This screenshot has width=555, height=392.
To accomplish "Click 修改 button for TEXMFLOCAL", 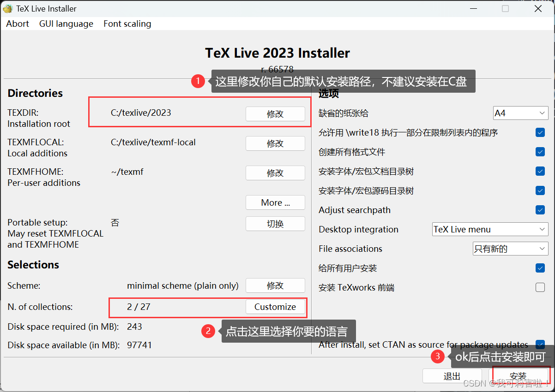I will coord(275,143).
